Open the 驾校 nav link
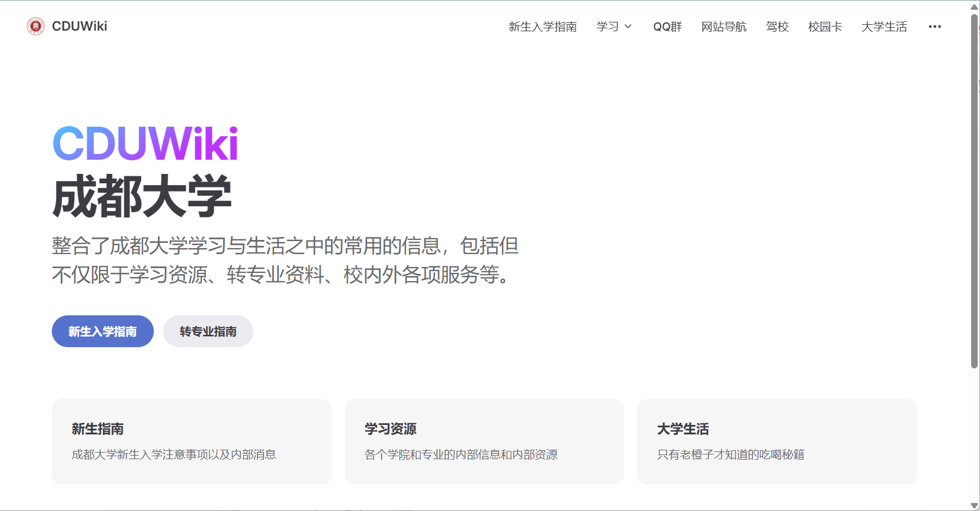980x511 pixels. click(x=777, y=27)
